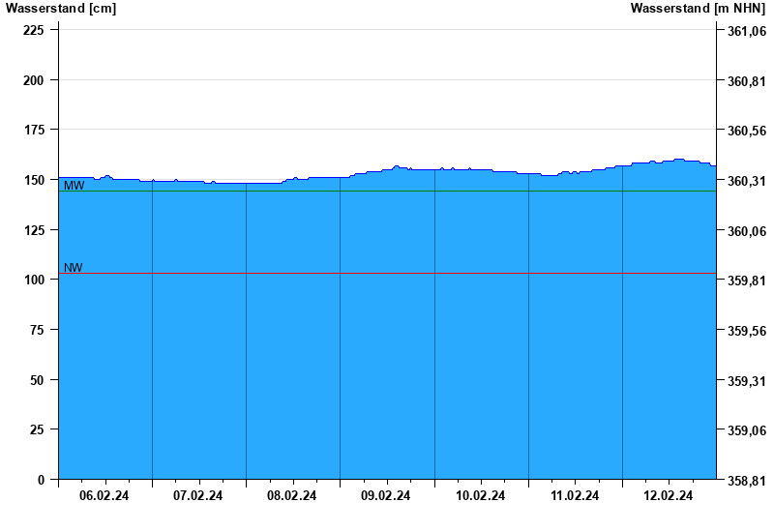This screenshot has height=532, width=774.
Task: Click the 25 value on left axis
Action: point(37,429)
